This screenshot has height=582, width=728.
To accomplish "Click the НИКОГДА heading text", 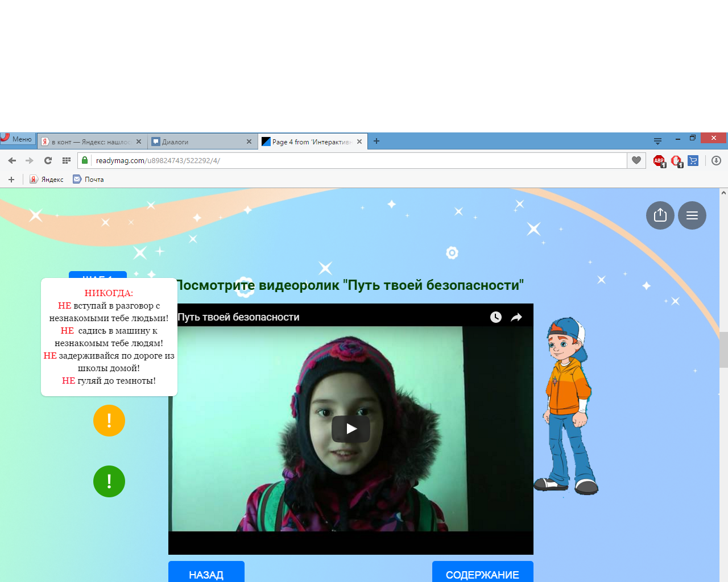I will click(x=109, y=293).
